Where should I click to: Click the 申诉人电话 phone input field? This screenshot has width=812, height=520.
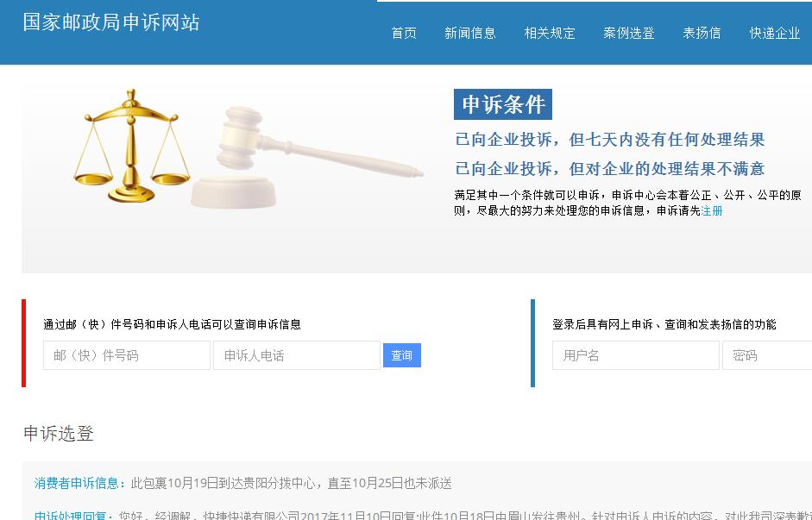pos(297,355)
